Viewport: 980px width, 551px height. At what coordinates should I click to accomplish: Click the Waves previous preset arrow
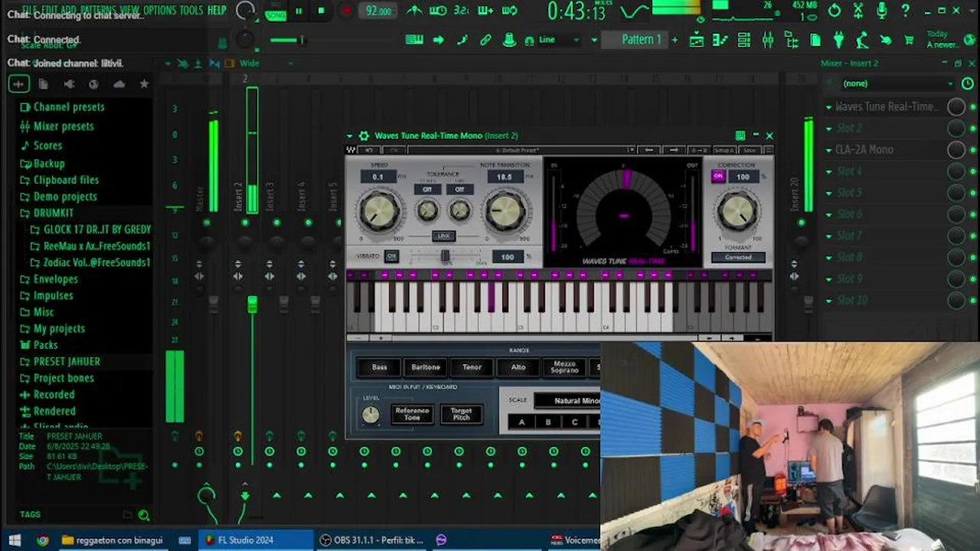[x=649, y=150]
